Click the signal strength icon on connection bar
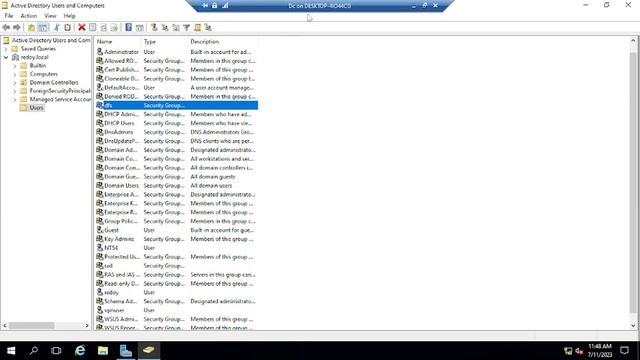The height and width of the screenshot is (360, 640). [x=225, y=6]
